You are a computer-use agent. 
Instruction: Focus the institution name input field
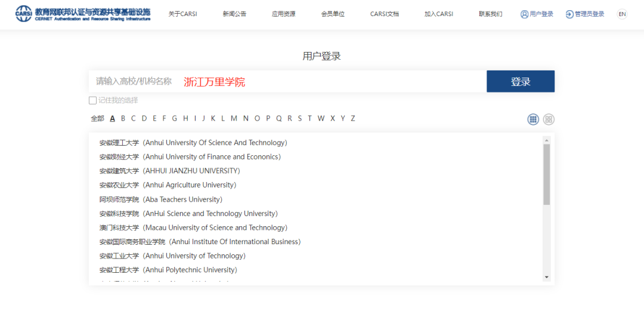point(287,81)
